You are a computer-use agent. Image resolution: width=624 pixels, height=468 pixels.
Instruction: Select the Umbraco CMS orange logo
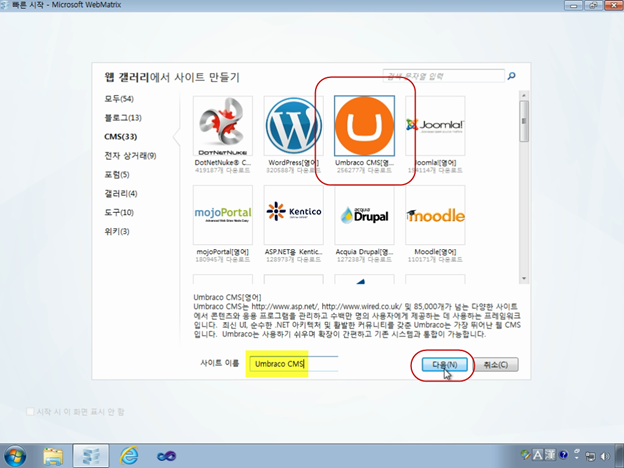pyautogui.click(x=365, y=126)
